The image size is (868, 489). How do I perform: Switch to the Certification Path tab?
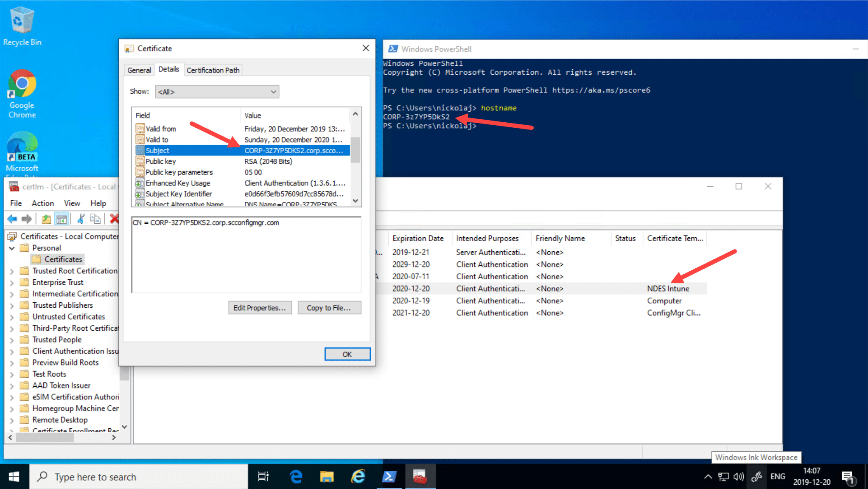pyautogui.click(x=213, y=70)
